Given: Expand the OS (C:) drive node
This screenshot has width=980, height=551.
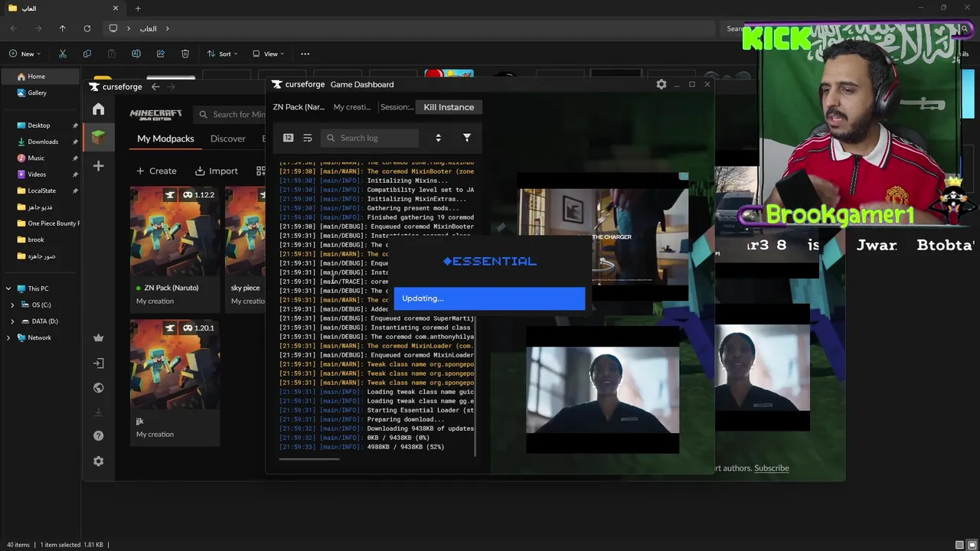Looking at the screenshot, I should pos(12,305).
